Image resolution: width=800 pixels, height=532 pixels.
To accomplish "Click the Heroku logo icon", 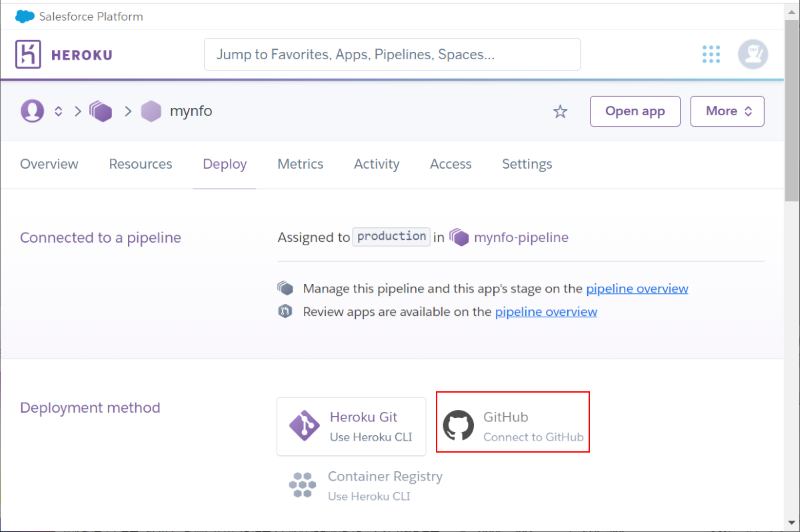I will [x=28, y=54].
